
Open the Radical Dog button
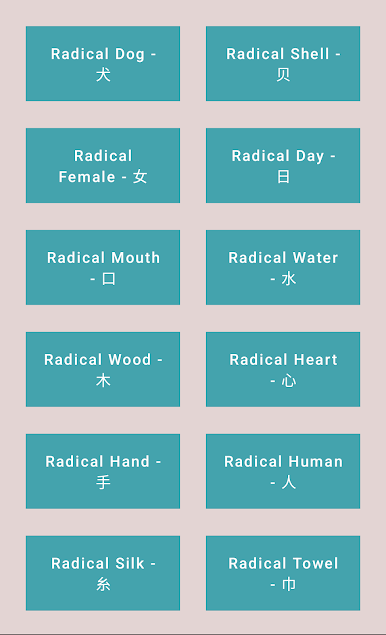pyautogui.click(x=103, y=64)
